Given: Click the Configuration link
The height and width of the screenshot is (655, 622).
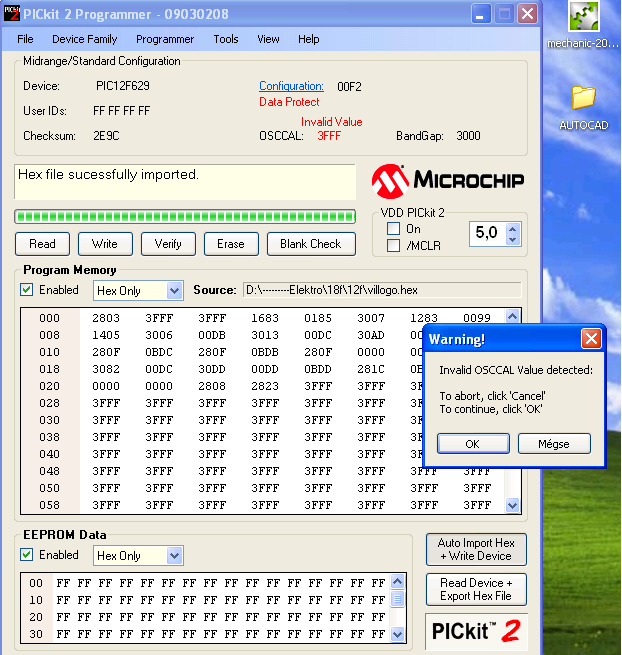Looking at the screenshot, I should pos(291,86).
